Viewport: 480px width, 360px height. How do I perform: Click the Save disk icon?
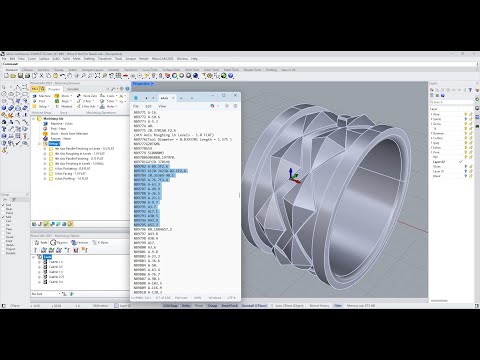(20, 76)
